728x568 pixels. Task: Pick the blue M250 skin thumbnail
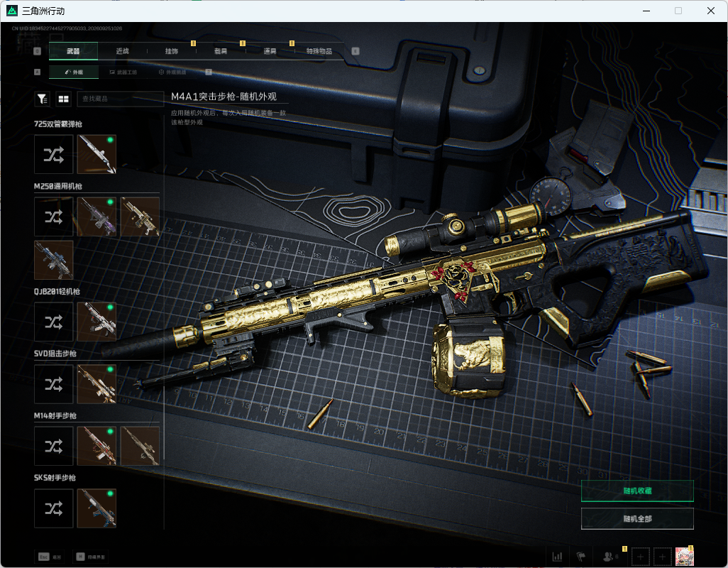point(54,260)
